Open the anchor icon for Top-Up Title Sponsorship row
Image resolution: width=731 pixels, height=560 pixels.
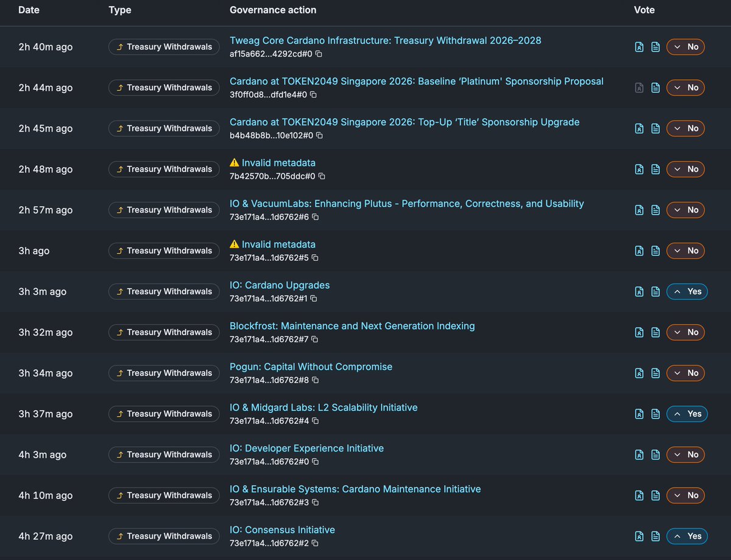639,129
